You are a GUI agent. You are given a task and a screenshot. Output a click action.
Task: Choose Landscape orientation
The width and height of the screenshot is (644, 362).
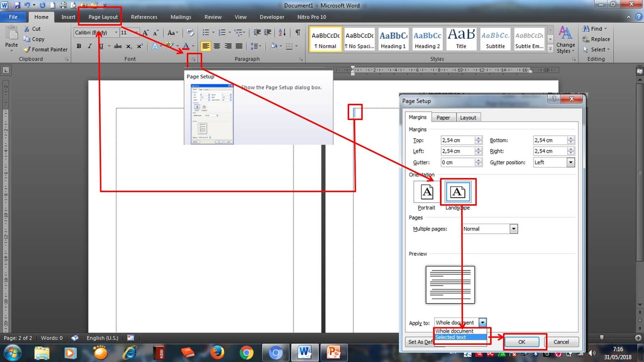point(457,195)
